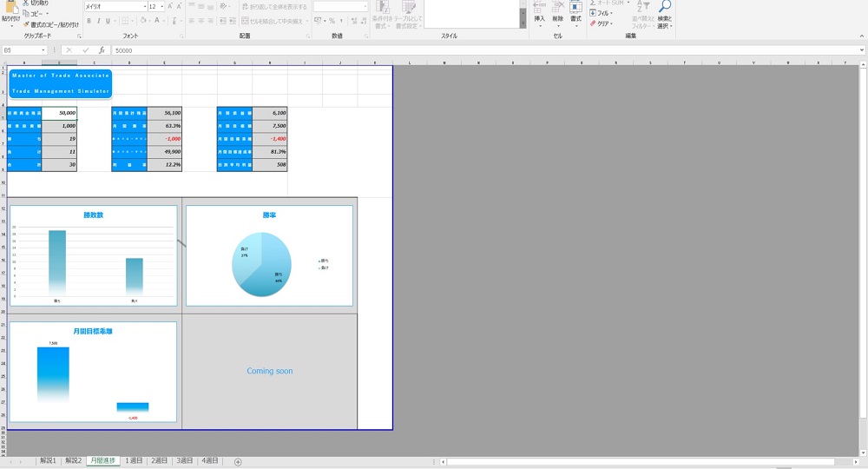Click the AutoSum sigma icon
This screenshot has width=868, height=469.
click(x=593, y=3)
